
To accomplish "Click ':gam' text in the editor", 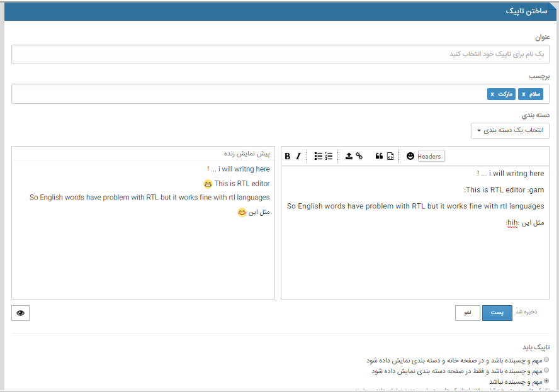I will [x=536, y=190].
